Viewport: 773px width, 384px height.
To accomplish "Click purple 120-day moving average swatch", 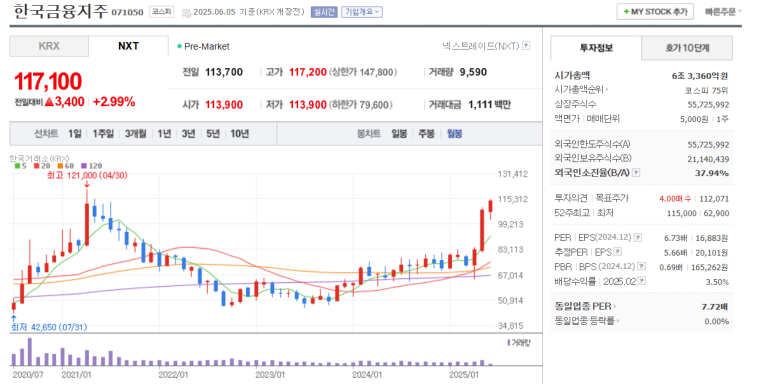I will pyautogui.click(x=83, y=166).
